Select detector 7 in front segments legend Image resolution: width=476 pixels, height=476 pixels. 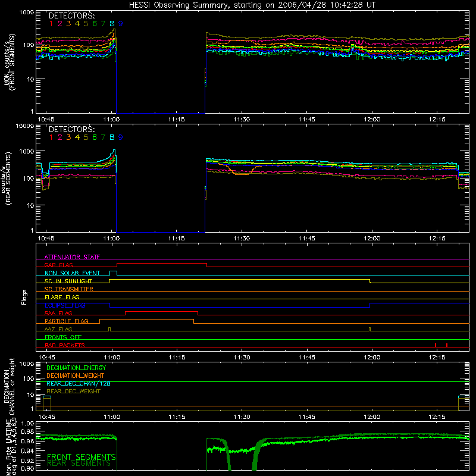click(103, 24)
